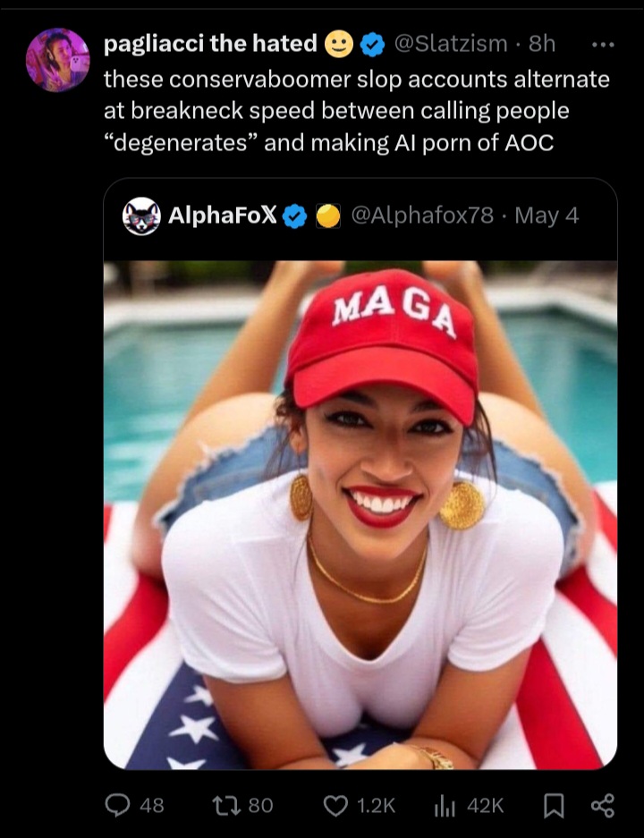Open the AlphaFoX fox avatar
The width and height of the screenshot is (644, 838).
pos(141,216)
